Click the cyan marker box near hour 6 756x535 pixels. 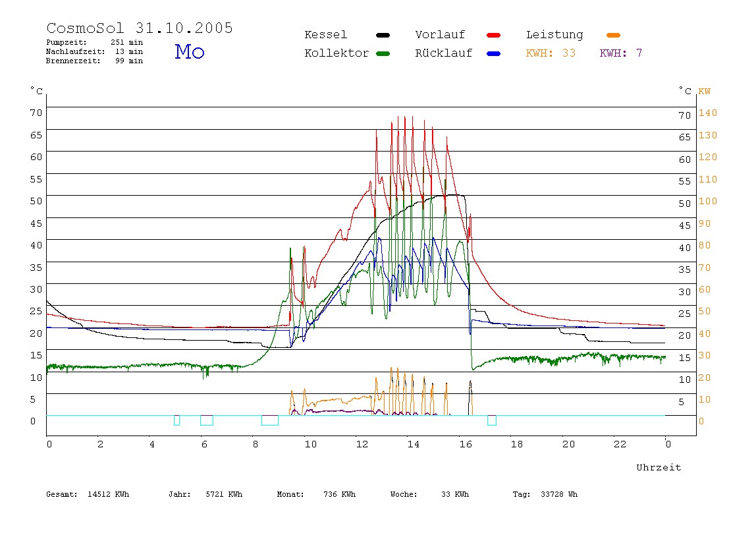pyautogui.click(x=207, y=420)
